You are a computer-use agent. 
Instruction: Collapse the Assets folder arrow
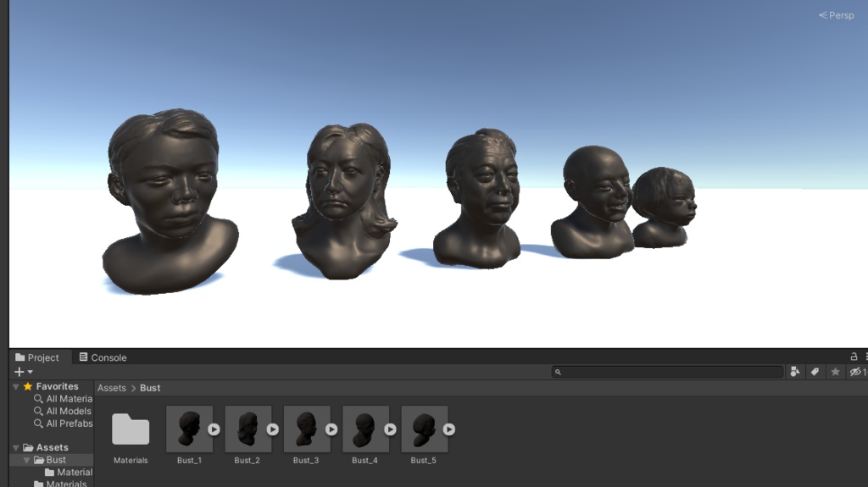16,448
